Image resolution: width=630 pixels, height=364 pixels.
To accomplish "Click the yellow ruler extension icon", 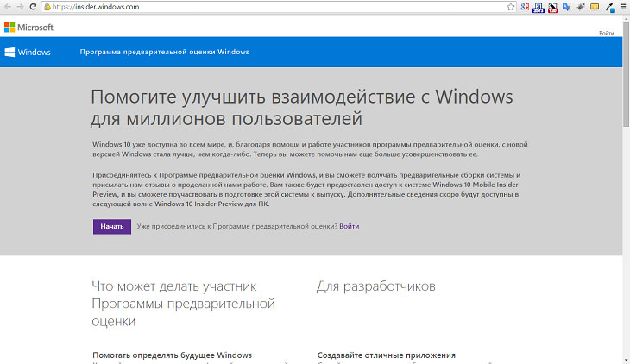I will click(595, 7).
